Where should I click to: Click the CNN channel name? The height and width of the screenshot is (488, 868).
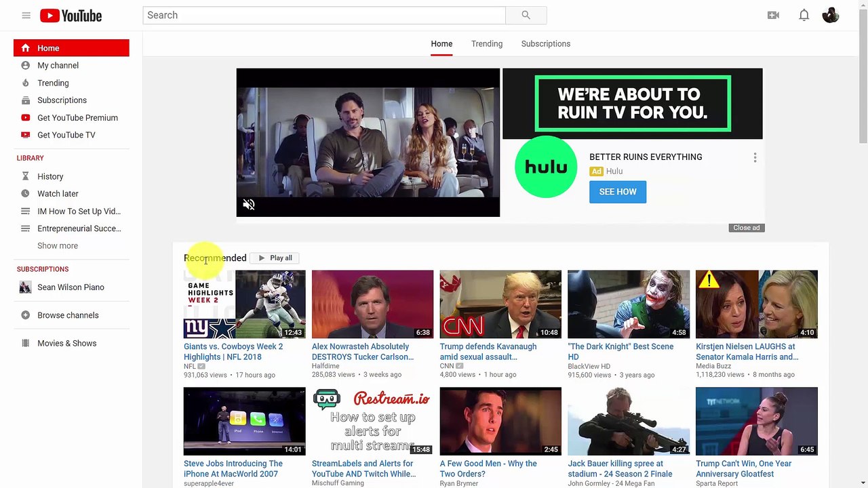tap(447, 366)
